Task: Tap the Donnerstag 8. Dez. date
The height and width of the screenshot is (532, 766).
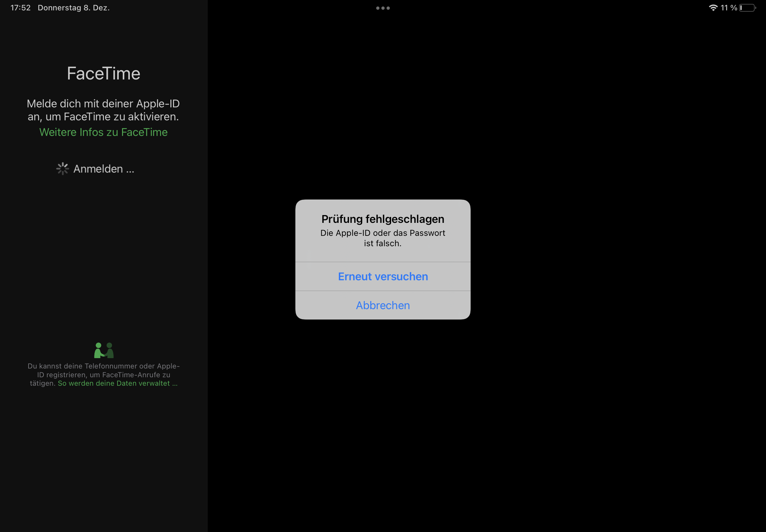Action: [73, 8]
